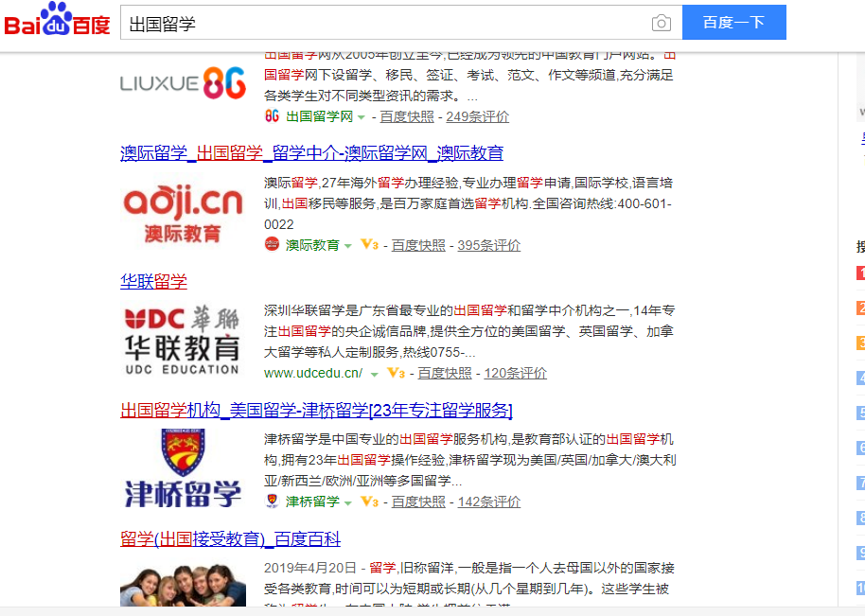
Task: Open 华联留学 result title link
Action: pyautogui.click(x=153, y=281)
